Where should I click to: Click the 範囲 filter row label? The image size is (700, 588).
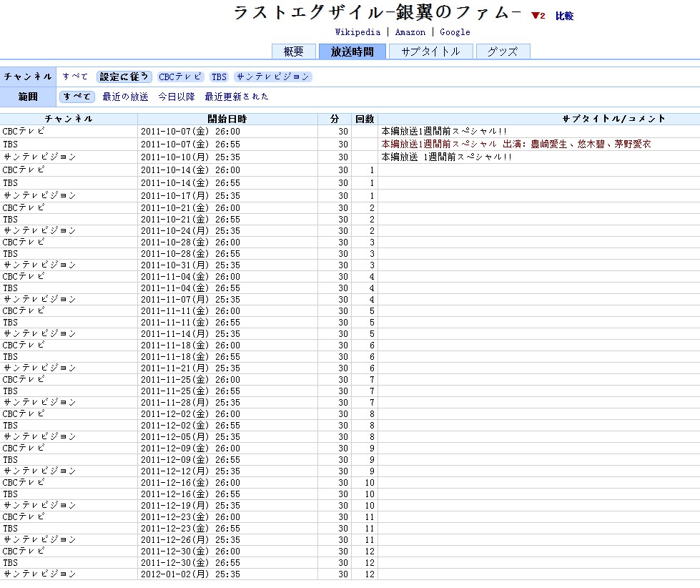(x=28, y=97)
